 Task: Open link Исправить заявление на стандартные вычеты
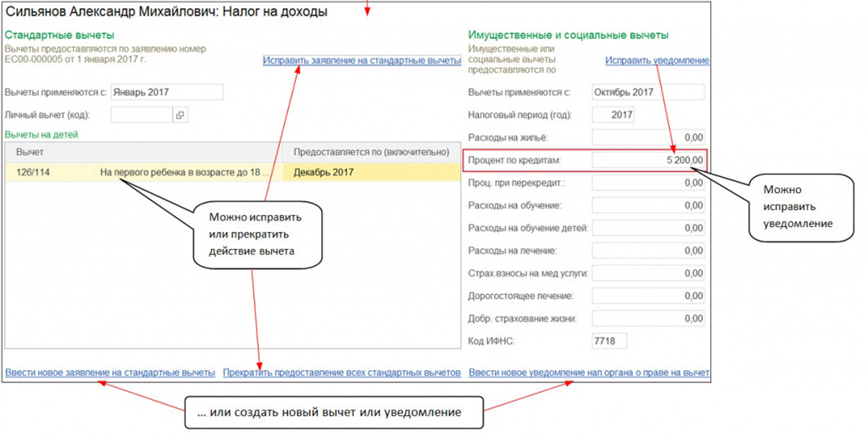pyautogui.click(x=362, y=61)
